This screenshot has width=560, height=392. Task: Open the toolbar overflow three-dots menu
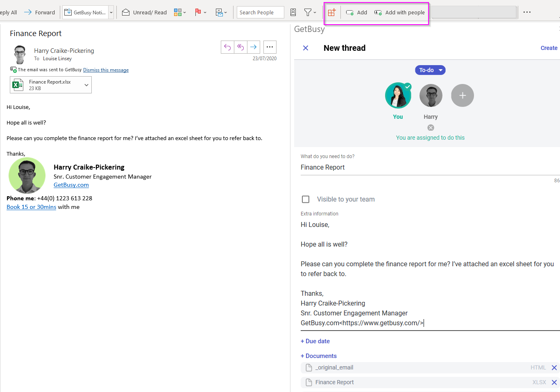click(x=527, y=12)
